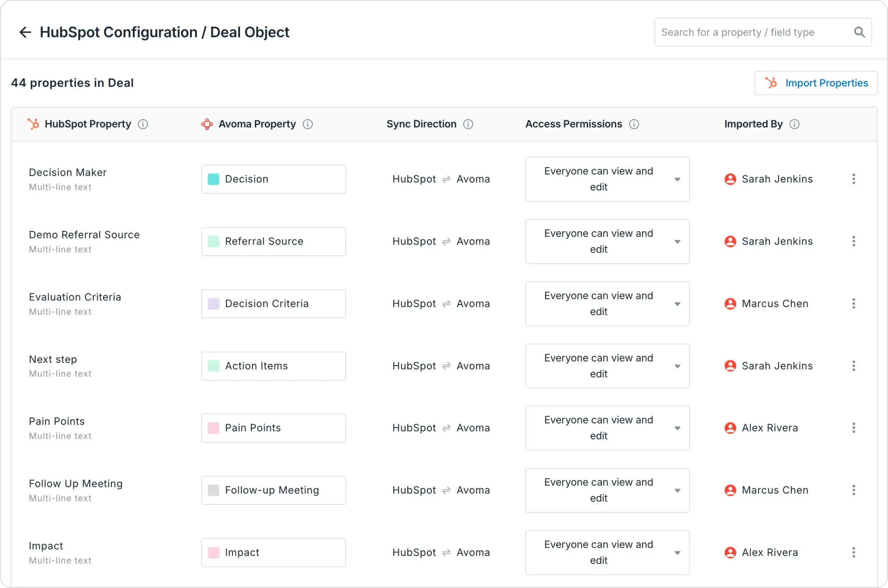Click the search magnifier icon
This screenshot has height=588, width=888.
point(859,32)
